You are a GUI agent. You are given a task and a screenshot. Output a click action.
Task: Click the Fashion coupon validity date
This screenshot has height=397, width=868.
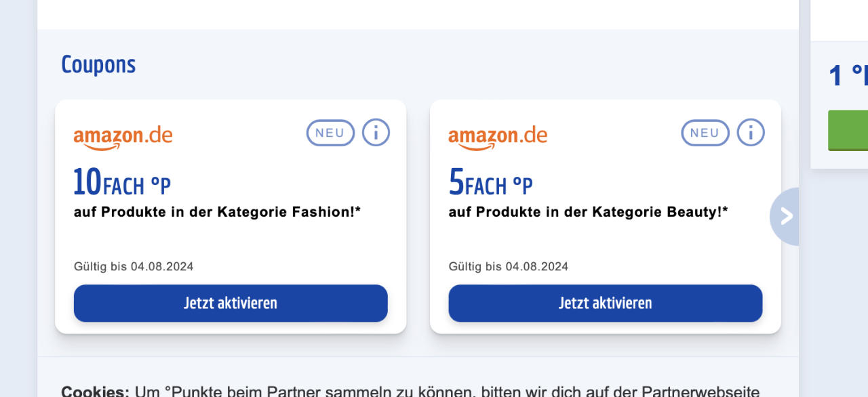click(x=134, y=267)
